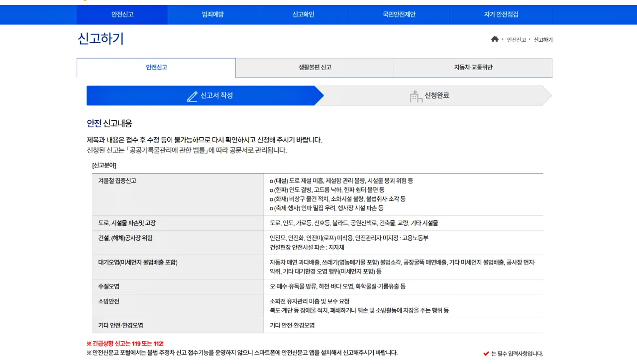Click the red checkmark icon near 필수 입력사항
Screen dimensions: 637x364
(x=485, y=353)
